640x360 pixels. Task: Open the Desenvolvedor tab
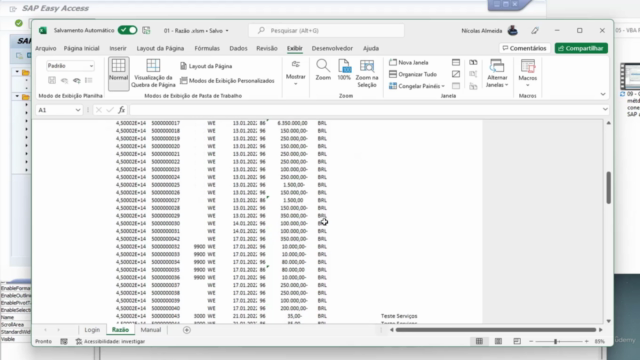(x=332, y=48)
